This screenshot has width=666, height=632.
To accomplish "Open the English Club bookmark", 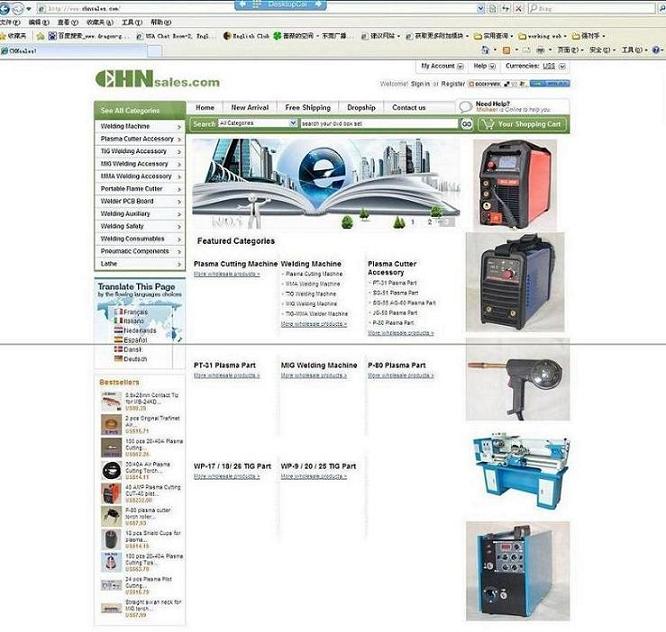I will 246,36.
